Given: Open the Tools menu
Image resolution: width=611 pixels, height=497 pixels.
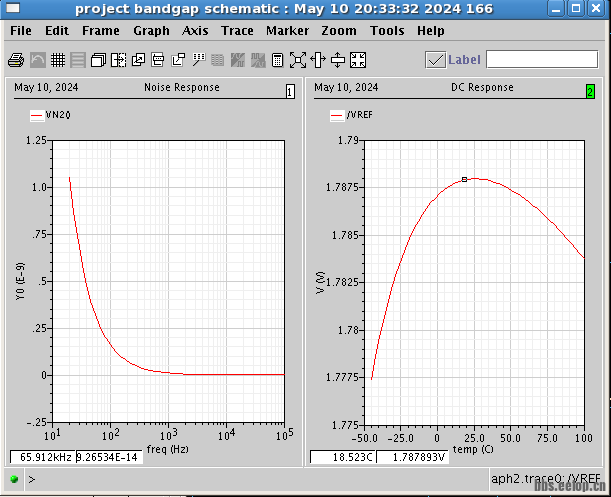Looking at the screenshot, I should coord(387,30).
